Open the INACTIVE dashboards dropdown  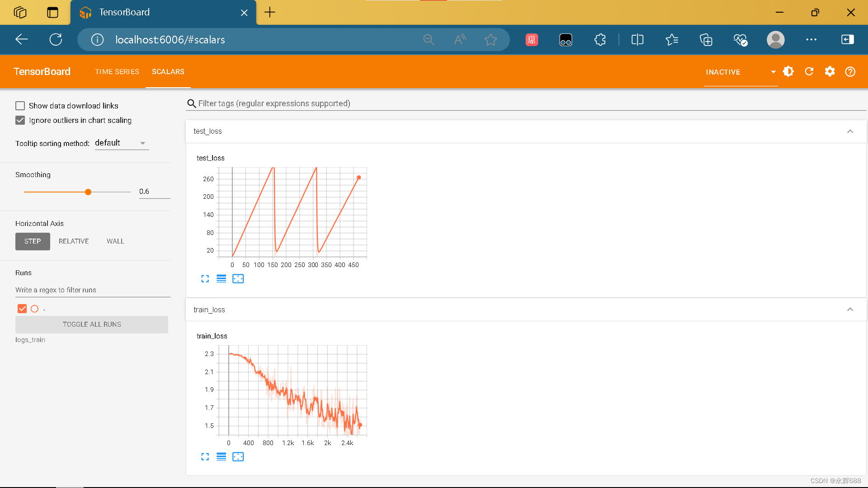click(741, 72)
